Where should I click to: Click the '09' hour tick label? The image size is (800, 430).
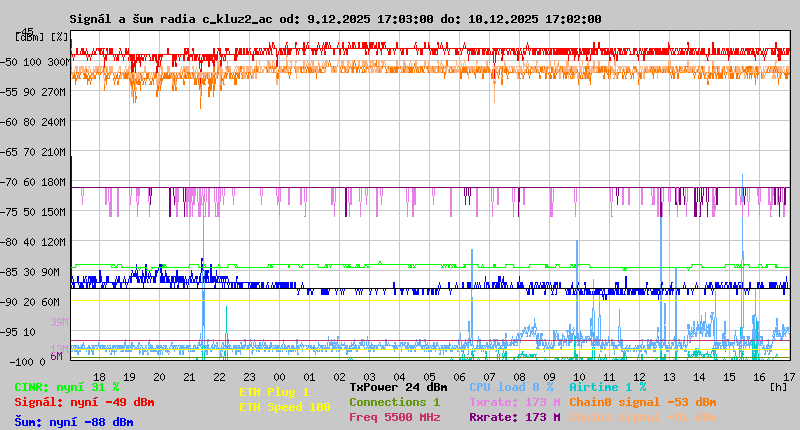549,377
